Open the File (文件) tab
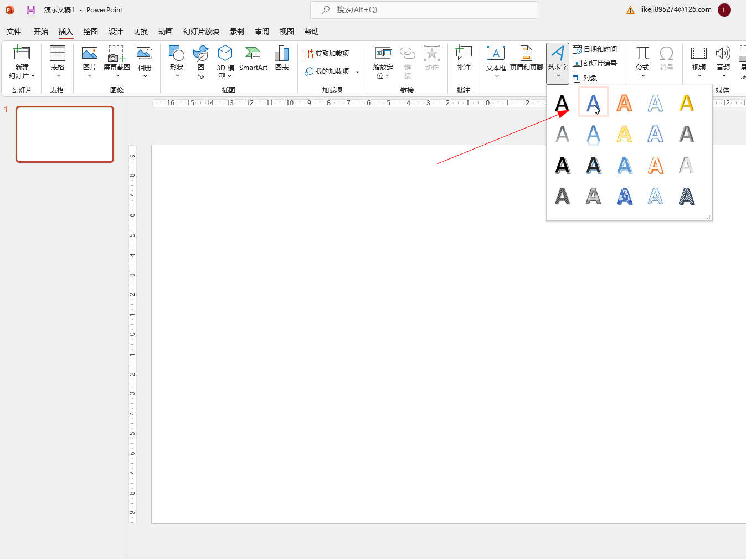 pyautogui.click(x=14, y=32)
